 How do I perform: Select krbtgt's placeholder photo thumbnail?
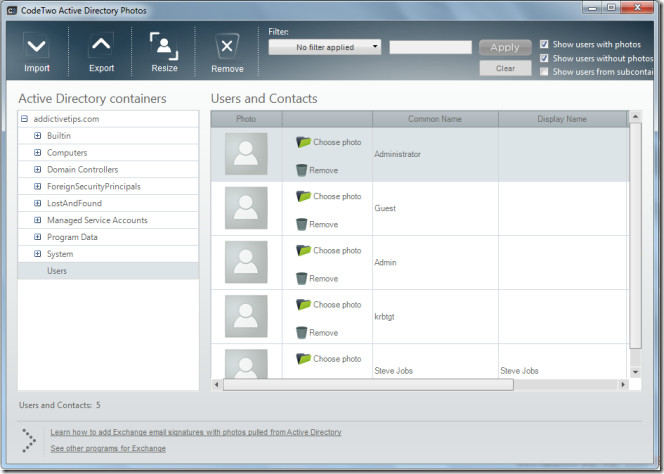(246, 316)
